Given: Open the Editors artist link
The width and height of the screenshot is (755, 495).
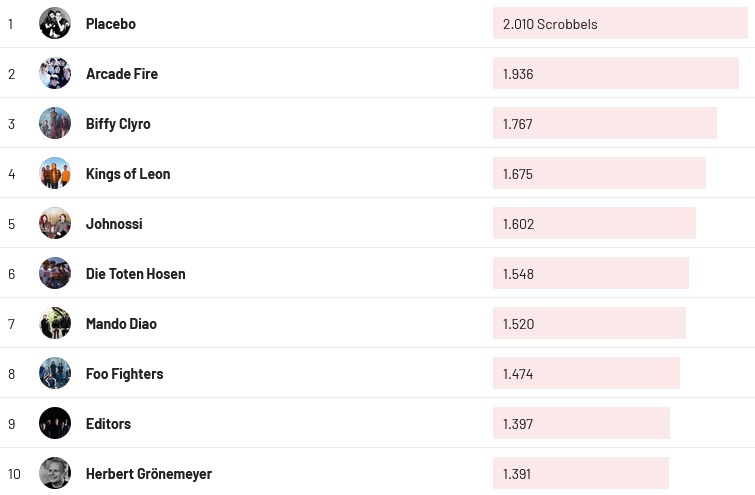Looking at the screenshot, I should click(108, 423).
